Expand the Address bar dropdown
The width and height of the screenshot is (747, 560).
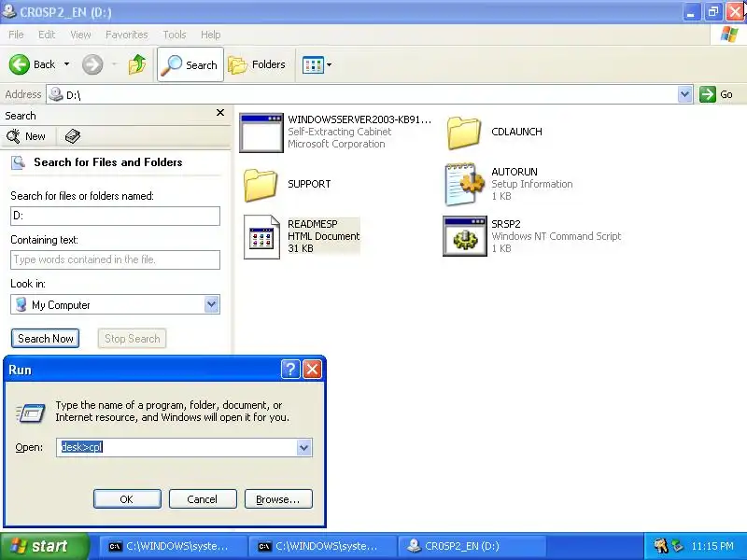(684, 94)
